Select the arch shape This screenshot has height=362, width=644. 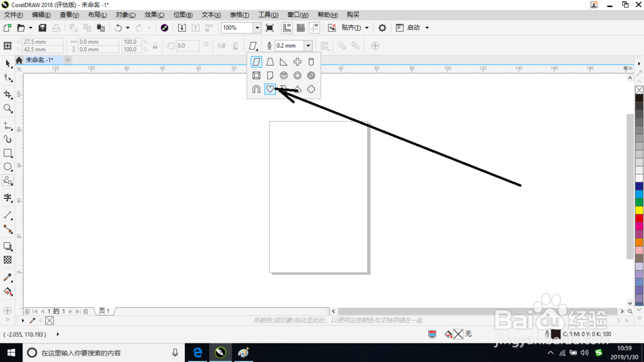click(x=256, y=89)
